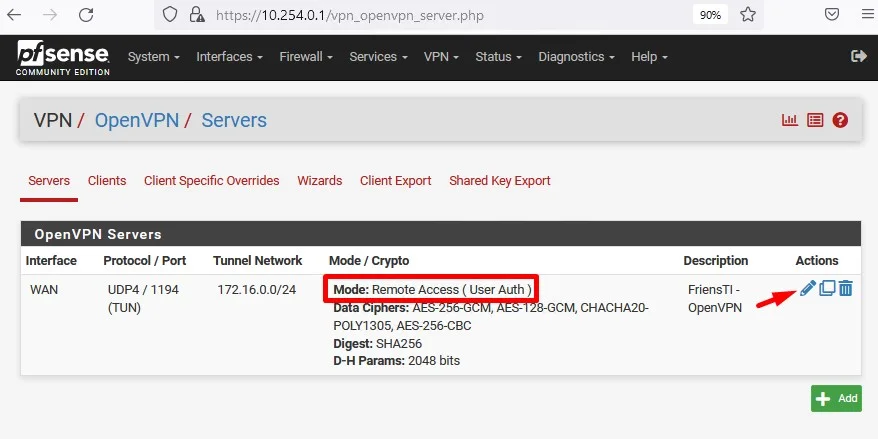Screen dimensions: 878x439
Task: Open the browser Pocket save icon
Action: click(832, 15)
